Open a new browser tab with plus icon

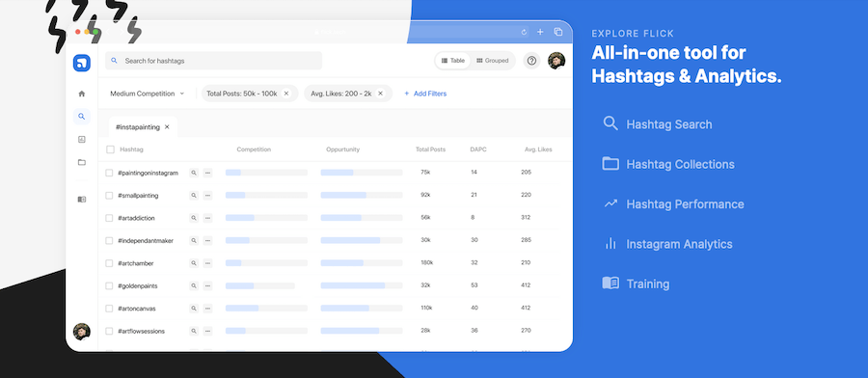[x=541, y=32]
